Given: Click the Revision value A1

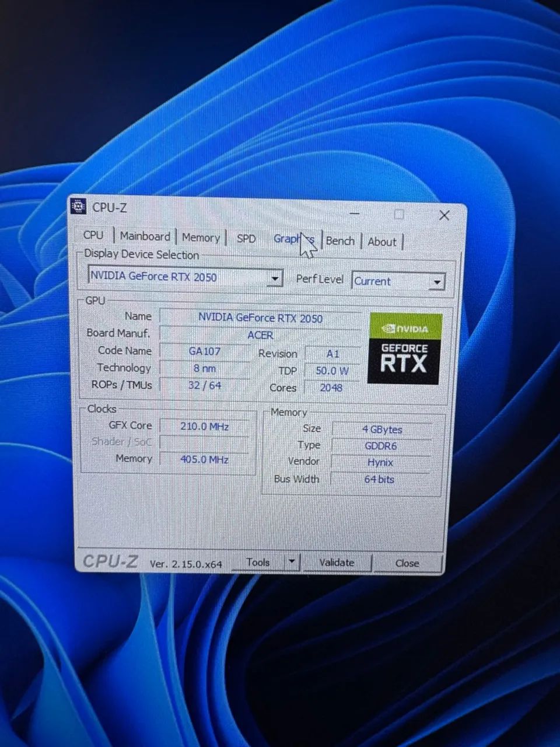Looking at the screenshot, I should [332, 354].
